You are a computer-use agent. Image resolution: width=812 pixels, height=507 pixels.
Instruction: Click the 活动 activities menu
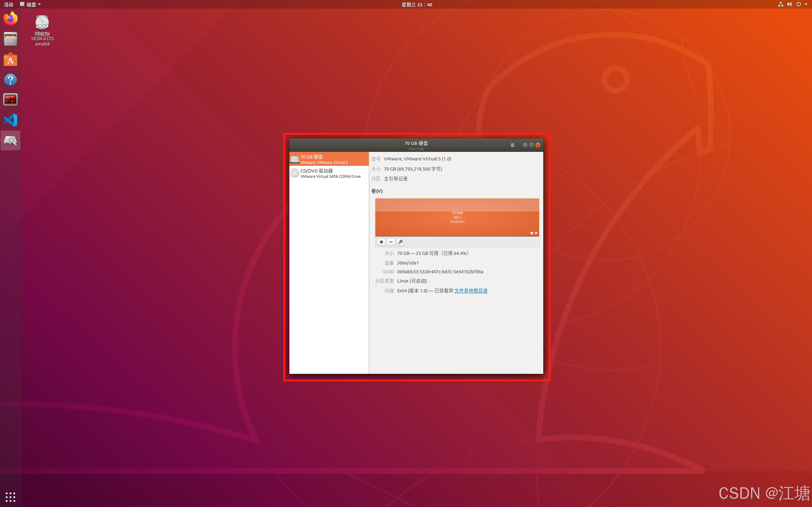[x=8, y=4]
